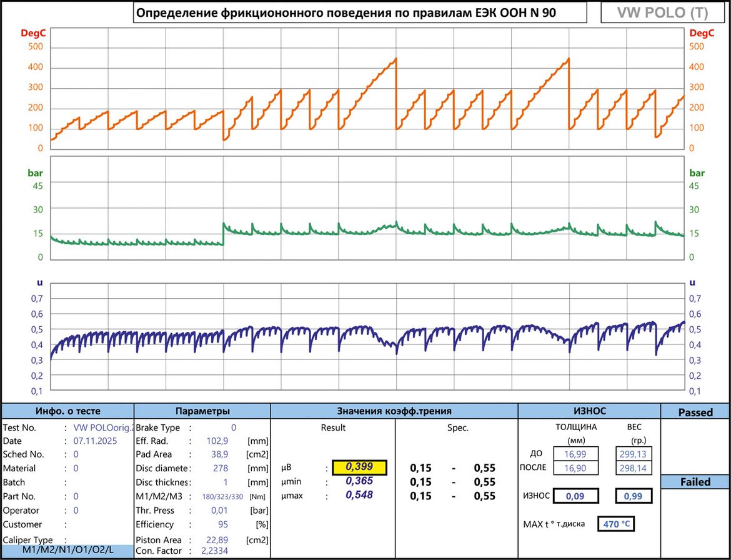Image resolution: width=731 pixels, height=560 pixels.
Task: Select the ДО thickness cell '16,99'
Action: point(575,454)
